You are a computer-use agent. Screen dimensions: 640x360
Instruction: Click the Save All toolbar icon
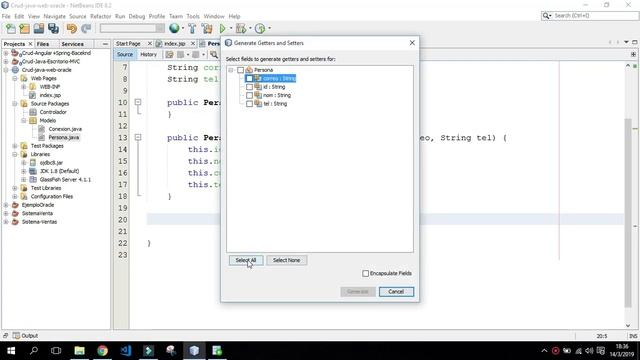point(53,29)
